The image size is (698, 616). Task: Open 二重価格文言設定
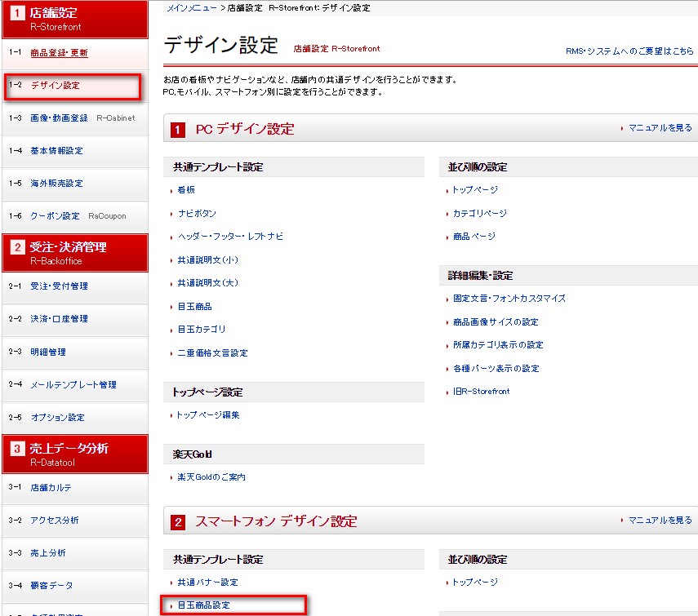click(212, 353)
